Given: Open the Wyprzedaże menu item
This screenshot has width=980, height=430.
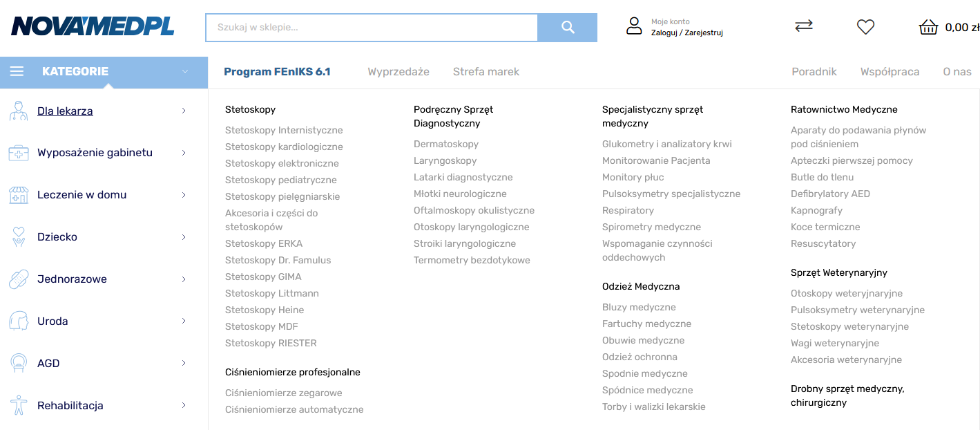Looking at the screenshot, I should pos(398,72).
